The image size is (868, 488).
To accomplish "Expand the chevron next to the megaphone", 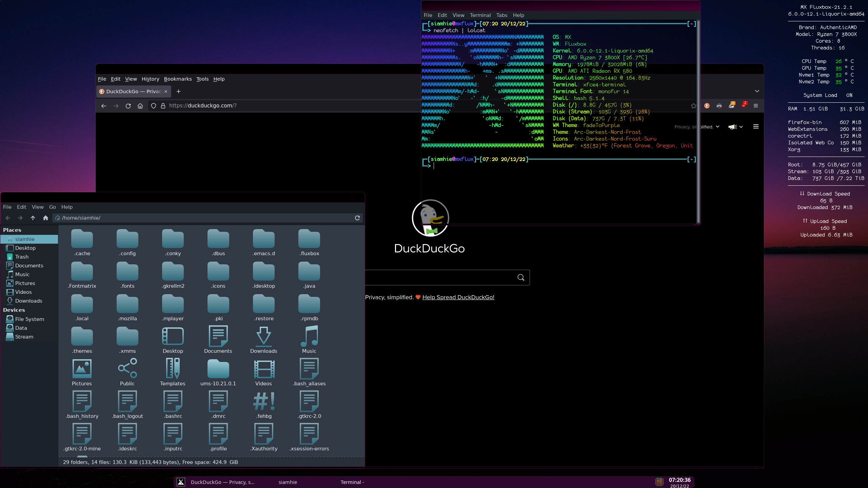I will 741,127.
